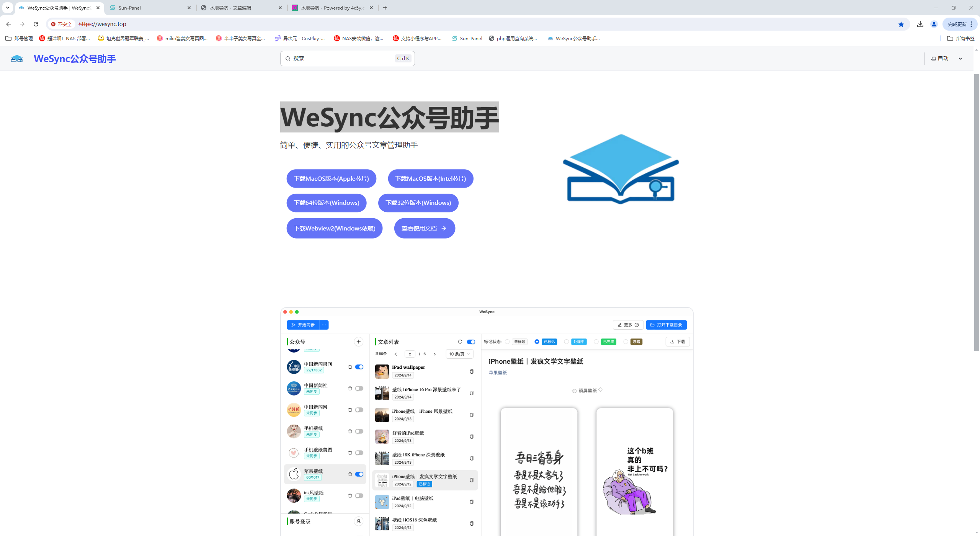This screenshot has width=980, height=536.
Task: Click 下载MacOS版本(Apple芯片) button
Action: [x=331, y=179]
